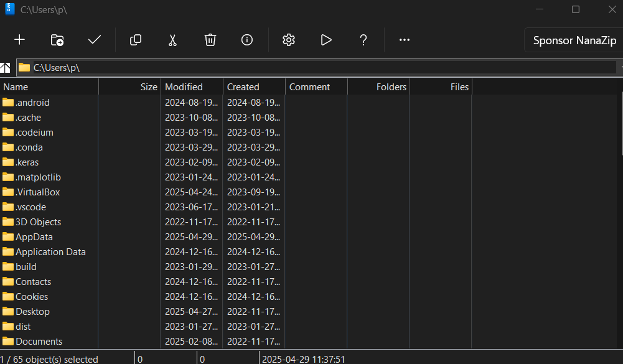Click the Add (plus) toolbar icon

(x=19, y=40)
